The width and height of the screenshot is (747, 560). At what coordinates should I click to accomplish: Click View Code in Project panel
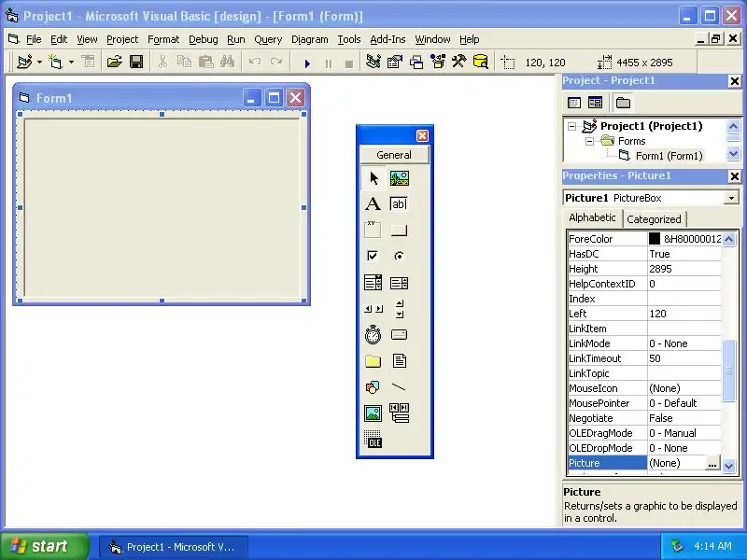574,103
